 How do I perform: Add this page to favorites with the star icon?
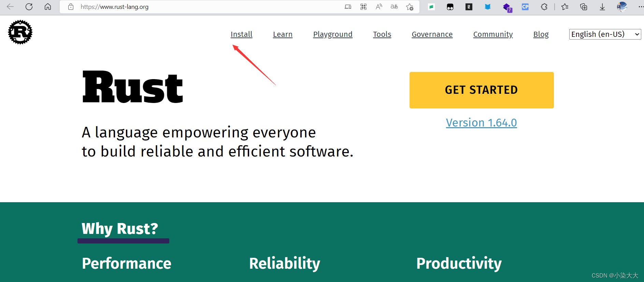[x=410, y=7]
